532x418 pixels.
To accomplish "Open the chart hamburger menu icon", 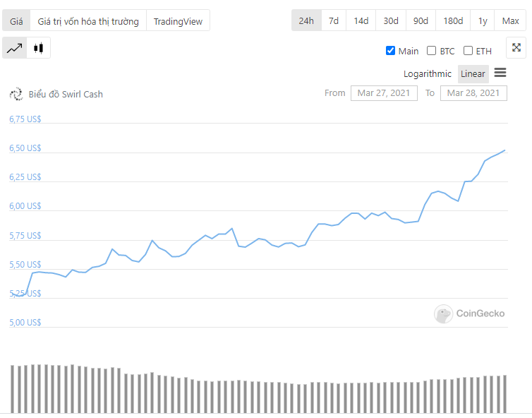I will [500, 73].
